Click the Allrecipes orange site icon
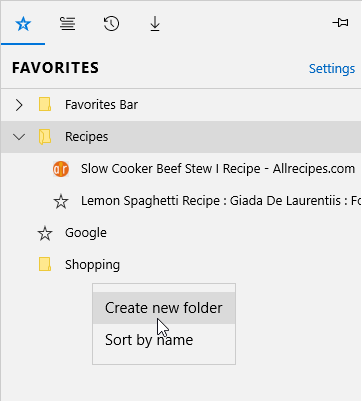 [x=61, y=169]
